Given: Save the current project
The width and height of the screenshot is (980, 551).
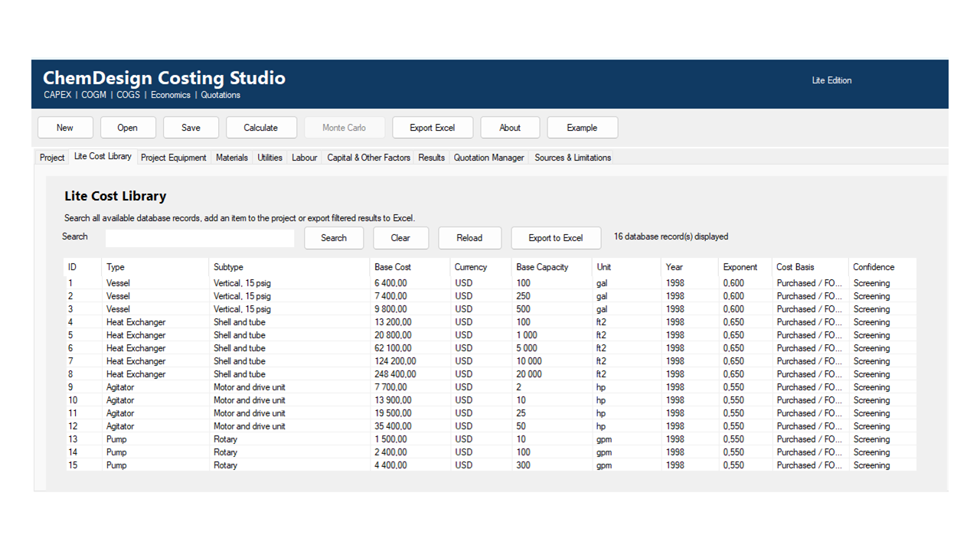Looking at the screenshot, I should (191, 128).
